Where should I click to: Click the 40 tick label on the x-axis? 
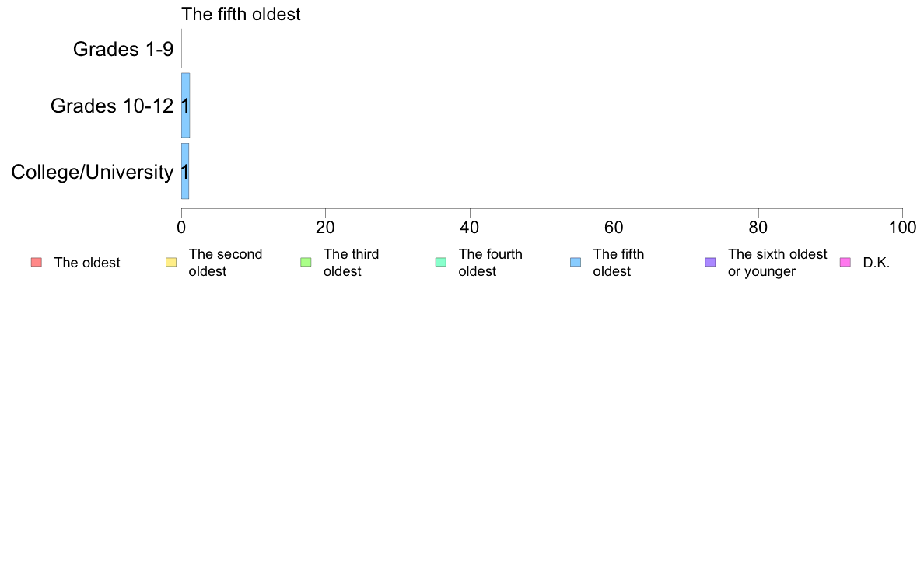tap(470, 228)
